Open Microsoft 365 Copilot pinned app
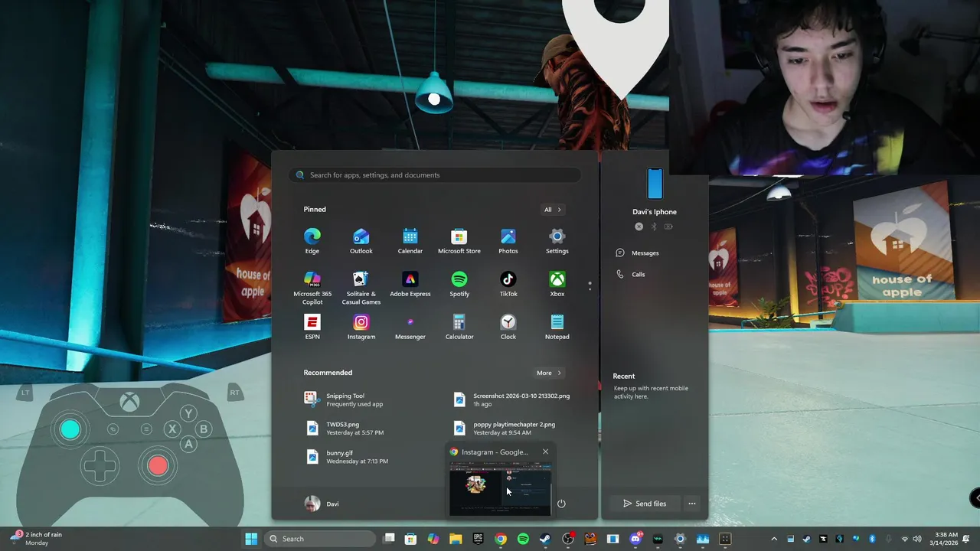 coord(312,288)
